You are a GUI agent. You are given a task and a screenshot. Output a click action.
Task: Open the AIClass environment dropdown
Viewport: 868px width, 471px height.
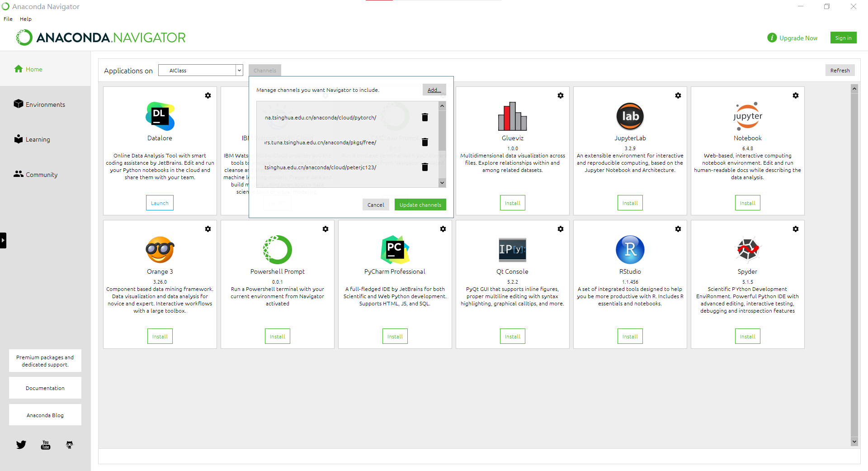pos(201,71)
